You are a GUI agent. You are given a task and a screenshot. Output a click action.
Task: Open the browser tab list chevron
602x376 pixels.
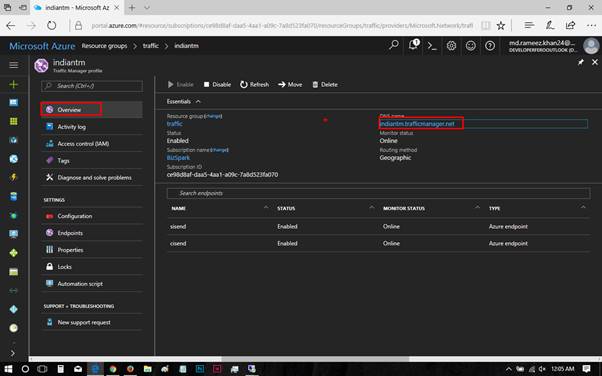147,8
